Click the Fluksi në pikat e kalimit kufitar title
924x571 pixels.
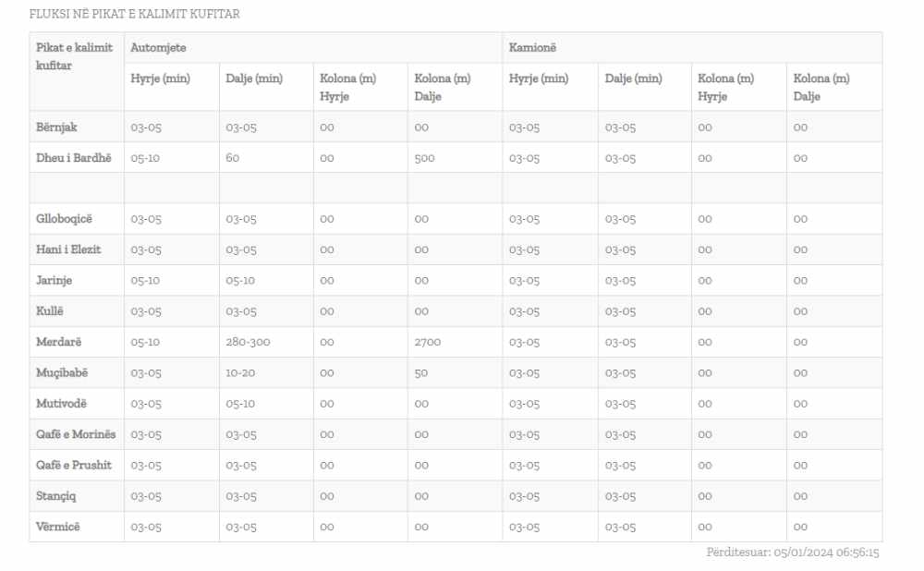[x=135, y=15]
